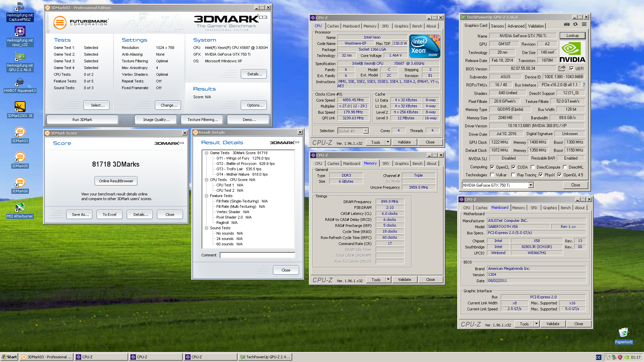This screenshot has width=644, height=362.
Task: Select GT4 - Mother Nature result row
Action: point(242,174)
